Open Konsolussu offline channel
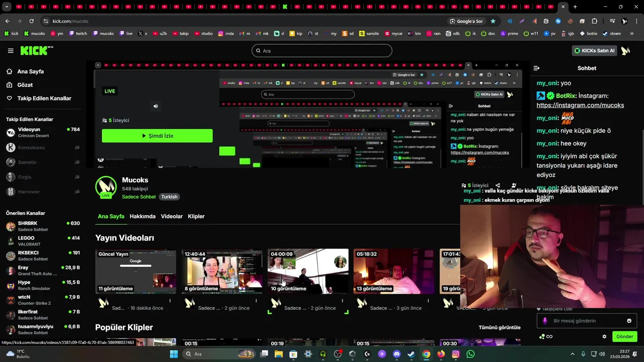The width and height of the screenshot is (644, 362). 43,147
